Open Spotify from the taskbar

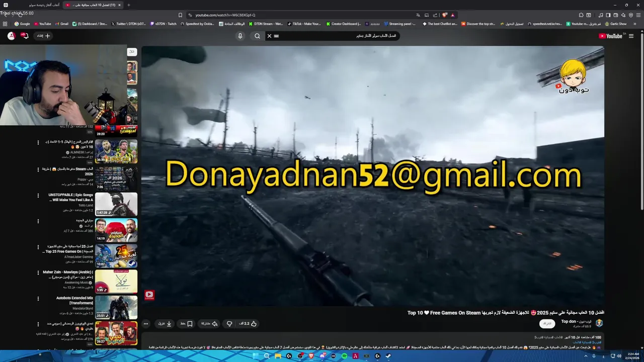tap(344, 356)
